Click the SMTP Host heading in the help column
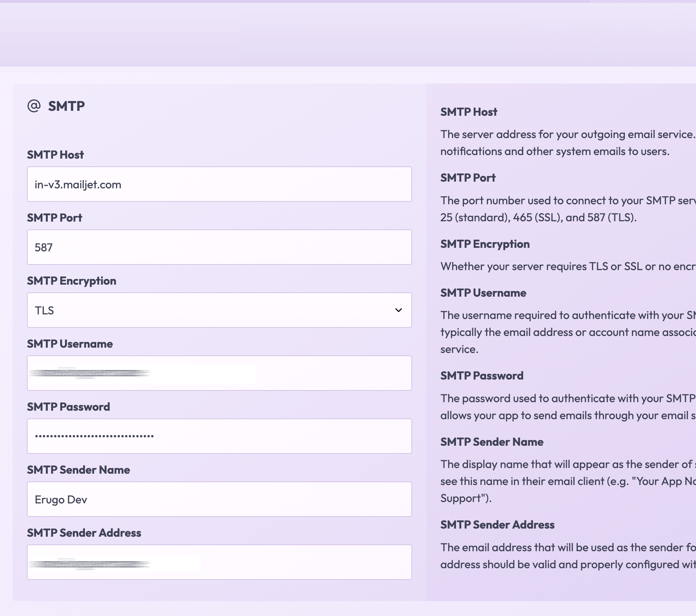 tap(469, 112)
